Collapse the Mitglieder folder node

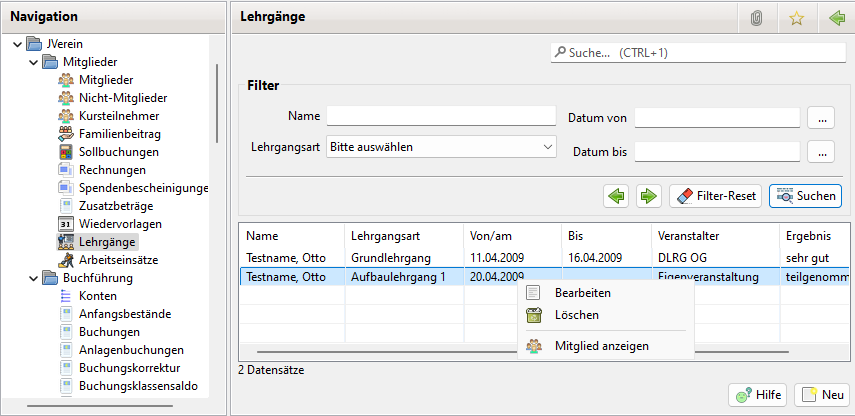(x=33, y=62)
